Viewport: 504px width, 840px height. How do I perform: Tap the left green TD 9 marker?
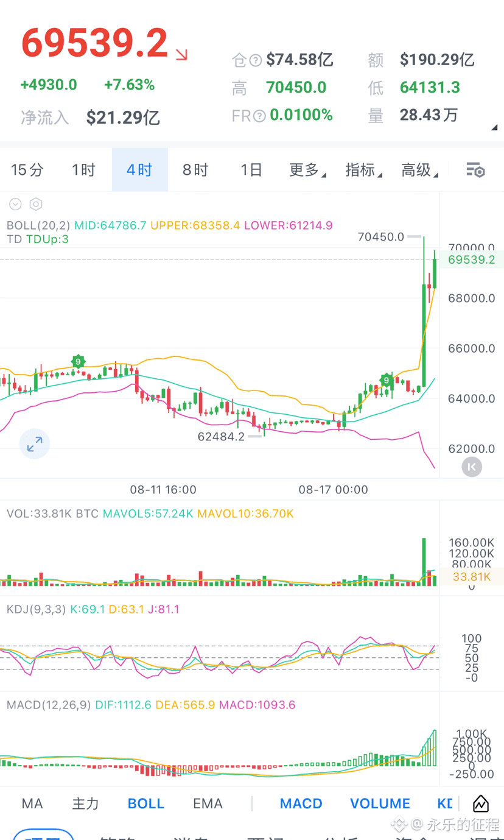78,361
